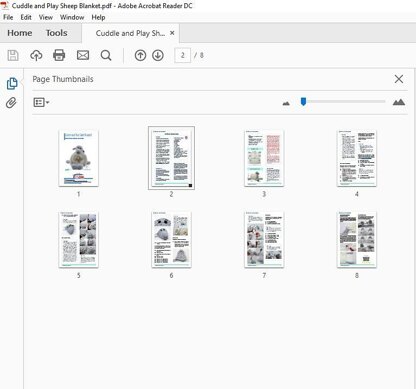The image size is (416, 389).
Task: Open thumbnails options dropdown menu
Action: click(41, 102)
